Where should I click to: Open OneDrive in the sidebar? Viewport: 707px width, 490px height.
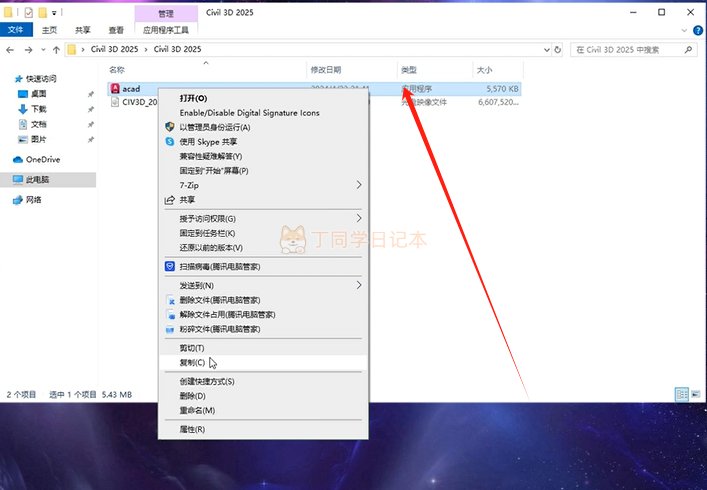coord(43,160)
